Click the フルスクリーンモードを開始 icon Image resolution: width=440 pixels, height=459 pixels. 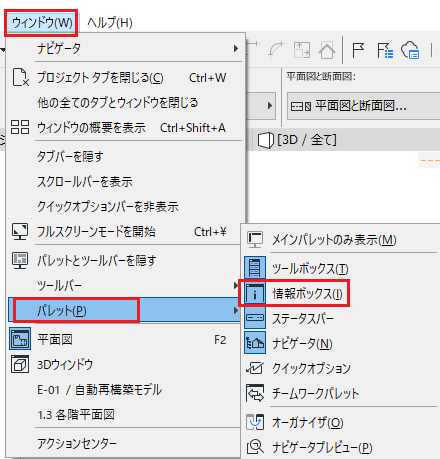20,231
